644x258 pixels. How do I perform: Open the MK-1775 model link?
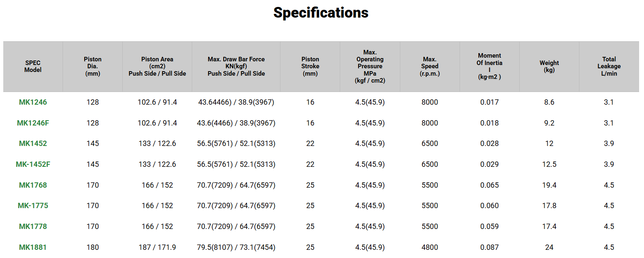click(x=33, y=206)
